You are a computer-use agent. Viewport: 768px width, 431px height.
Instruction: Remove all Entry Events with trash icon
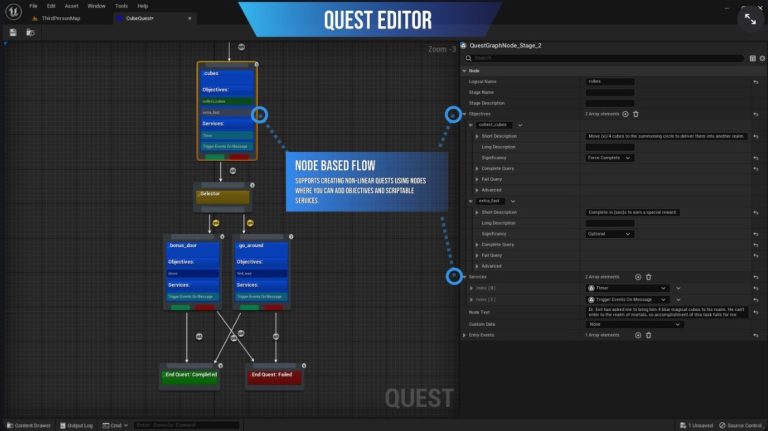pos(648,335)
